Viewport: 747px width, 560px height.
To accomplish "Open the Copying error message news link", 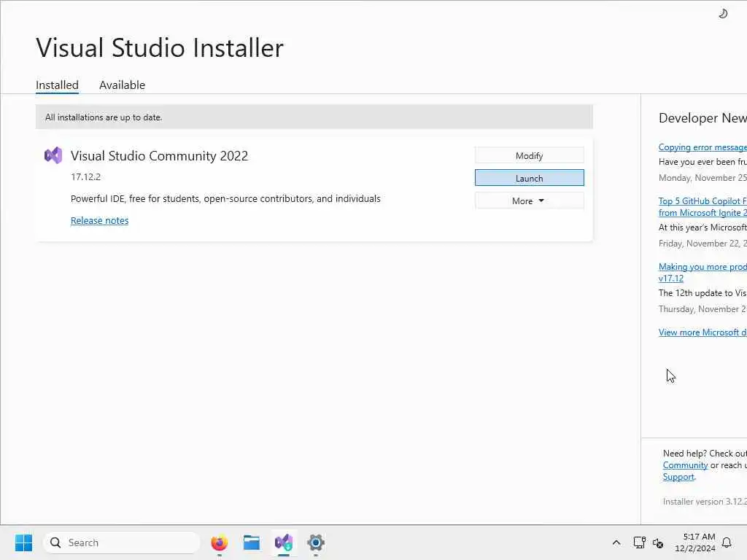I will (703, 147).
